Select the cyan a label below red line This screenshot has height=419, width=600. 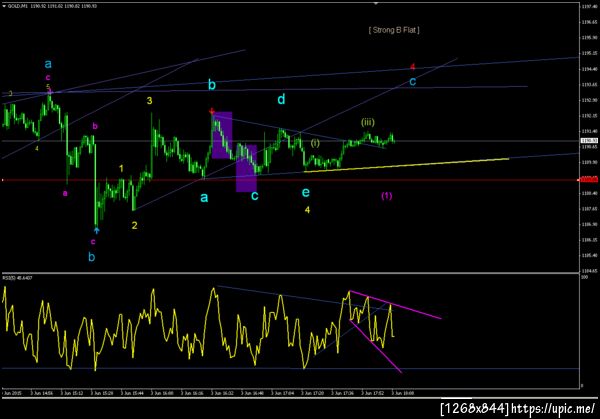pos(204,197)
